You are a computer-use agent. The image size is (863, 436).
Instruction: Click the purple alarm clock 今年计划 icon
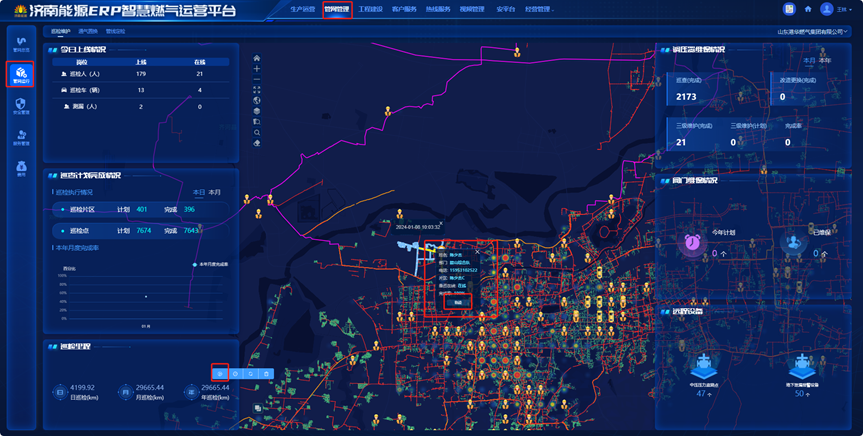click(692, 242)
